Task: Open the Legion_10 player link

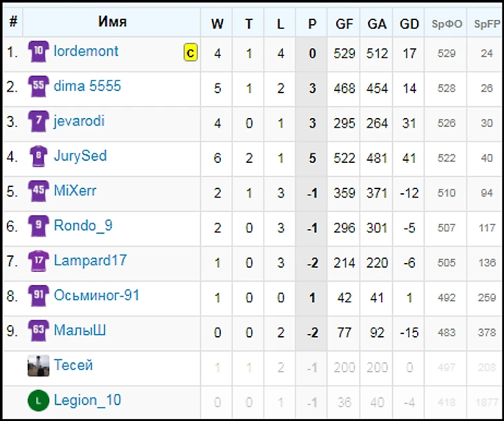Action: [88, 400]
